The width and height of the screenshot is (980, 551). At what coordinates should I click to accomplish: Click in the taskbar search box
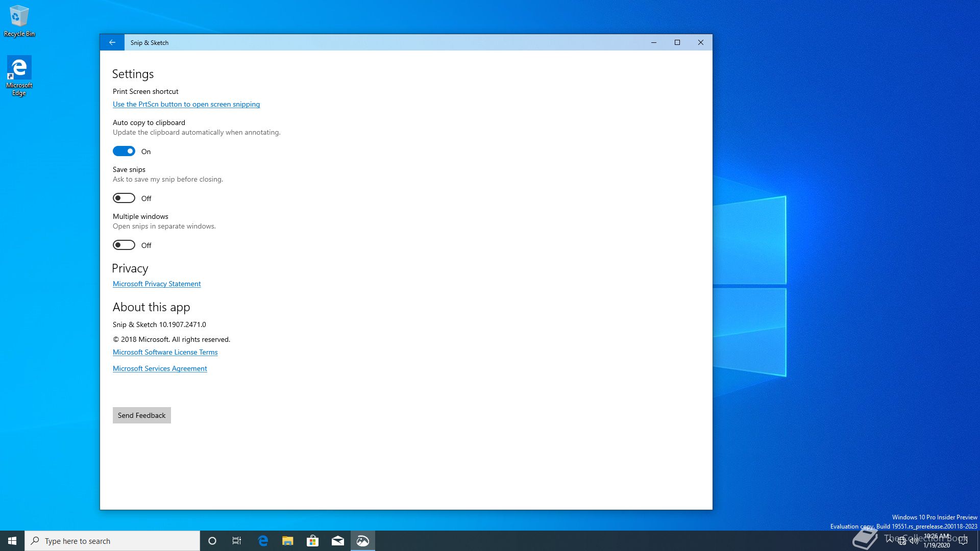pos(112,541)
